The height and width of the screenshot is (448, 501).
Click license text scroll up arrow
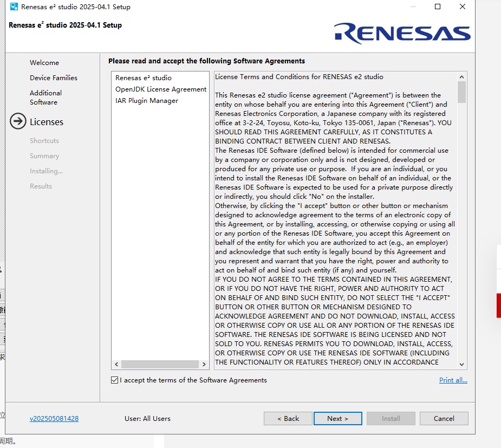pyautogui.click(x=461, y=77)
